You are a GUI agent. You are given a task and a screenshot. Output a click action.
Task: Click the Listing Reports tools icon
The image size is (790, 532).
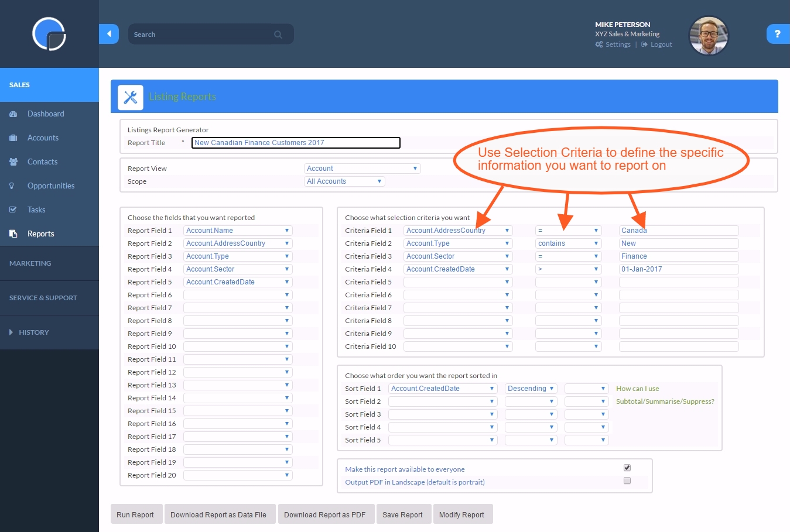(x=131, y=97)
